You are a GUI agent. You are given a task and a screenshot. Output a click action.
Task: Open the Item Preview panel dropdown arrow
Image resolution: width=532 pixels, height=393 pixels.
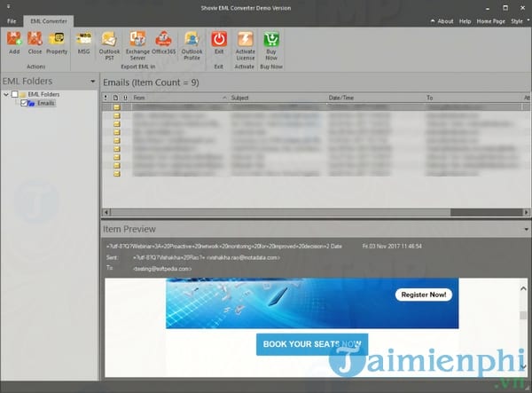click(526, 230)
